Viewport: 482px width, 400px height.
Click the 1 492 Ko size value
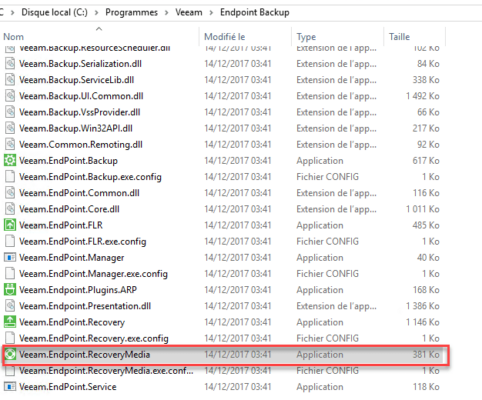coord(423,96)
